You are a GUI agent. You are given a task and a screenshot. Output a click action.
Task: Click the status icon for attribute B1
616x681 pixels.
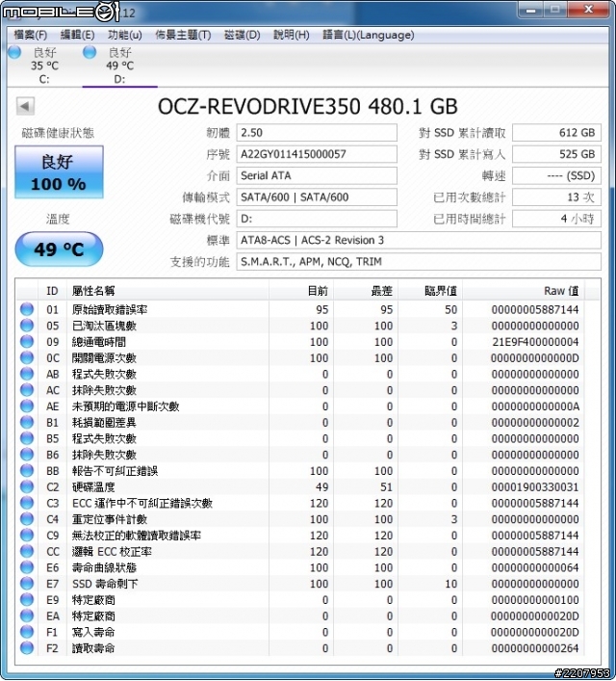[x=27, y=422]
